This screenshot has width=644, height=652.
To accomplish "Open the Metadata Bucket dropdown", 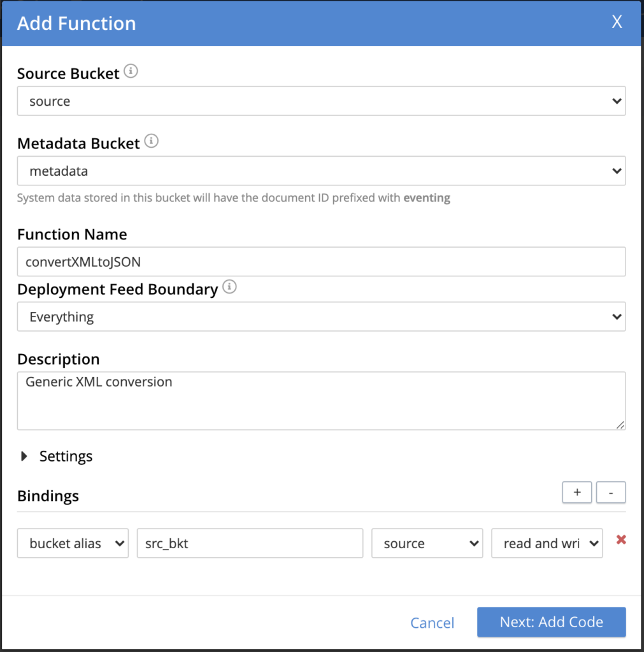I will [x=321, y=171].
